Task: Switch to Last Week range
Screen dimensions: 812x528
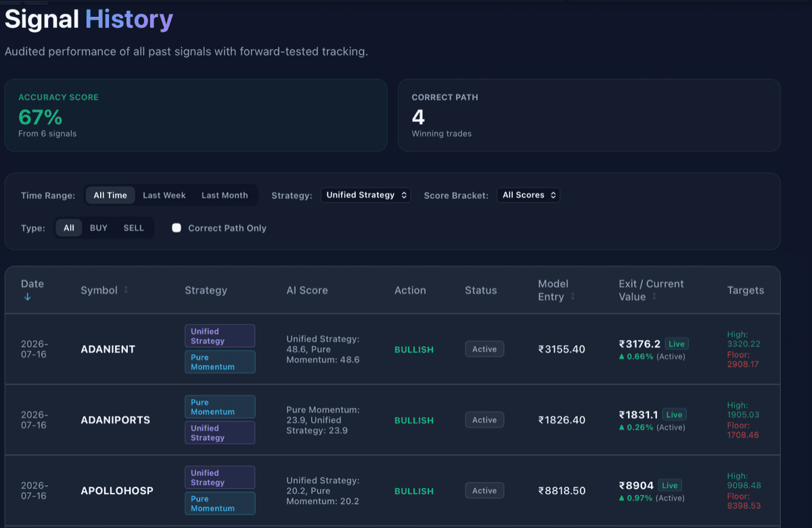Action: coord(164,195)
